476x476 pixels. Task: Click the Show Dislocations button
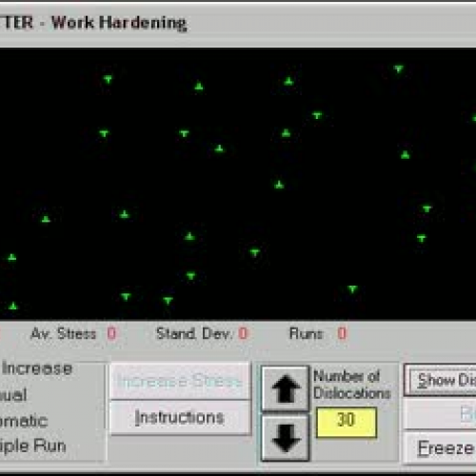441,380
